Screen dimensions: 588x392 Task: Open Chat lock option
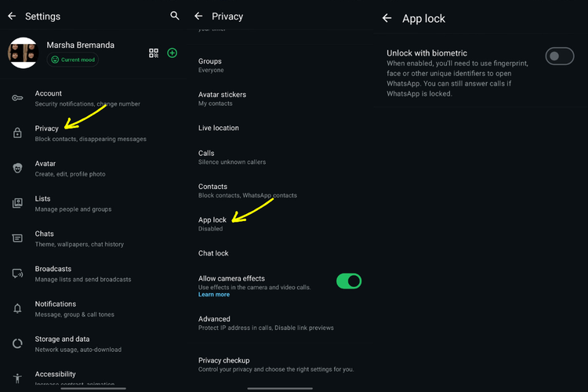[280, 253]
